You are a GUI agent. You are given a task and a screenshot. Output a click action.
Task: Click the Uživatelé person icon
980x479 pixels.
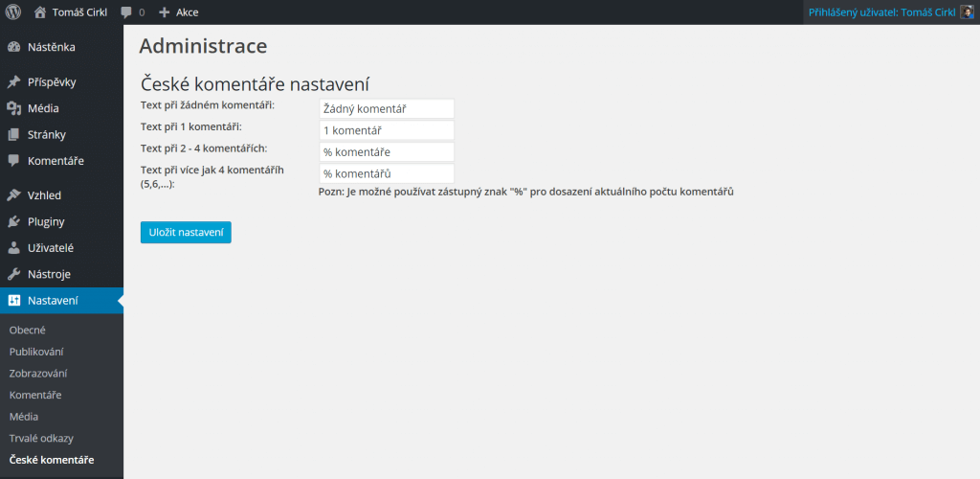pos(13,247)
